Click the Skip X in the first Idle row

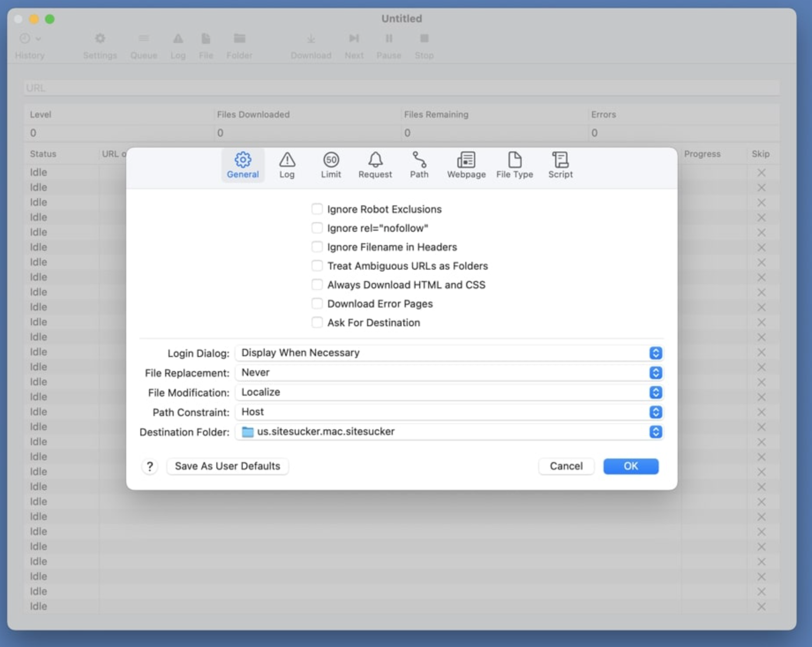(761, 172)
